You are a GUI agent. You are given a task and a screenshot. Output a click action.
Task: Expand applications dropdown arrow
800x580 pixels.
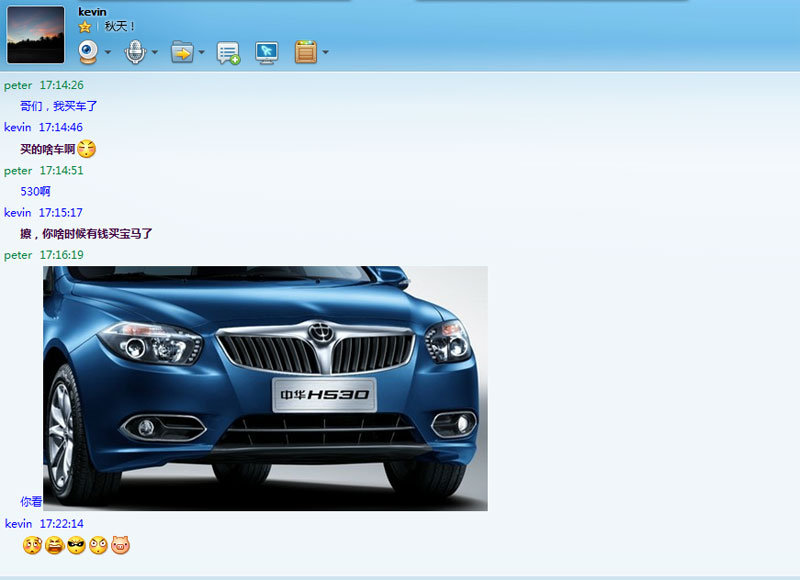325,52
